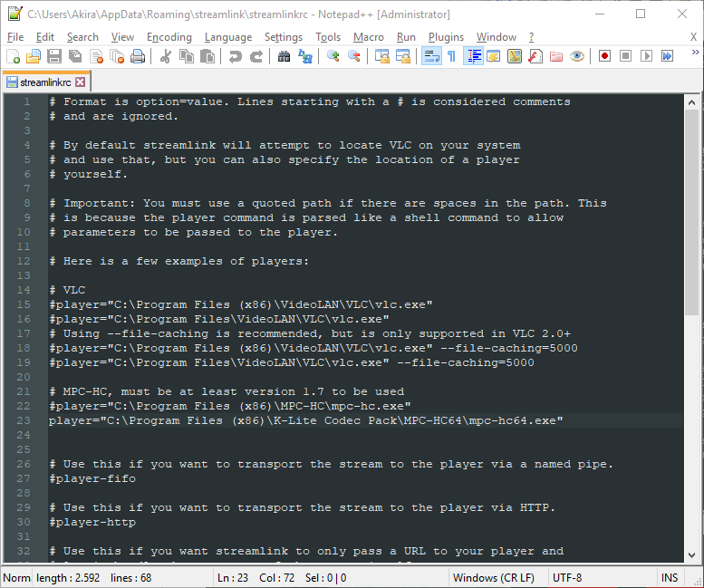Click the scrollbar down arrow
The image size is (704, 588).
click(x=691, y=555)
